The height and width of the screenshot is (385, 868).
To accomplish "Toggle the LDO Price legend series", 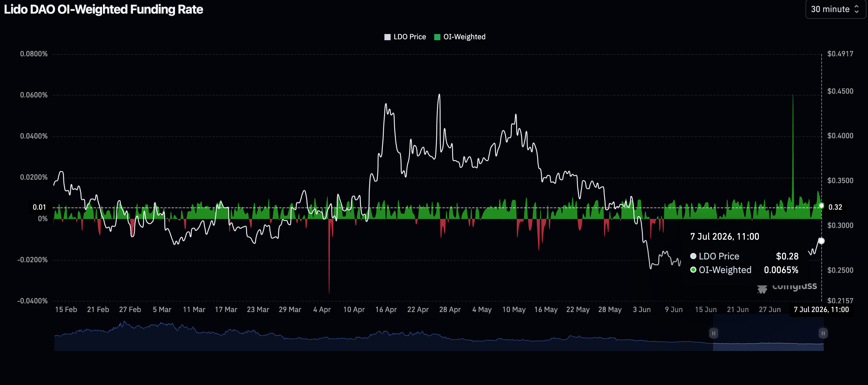I will (405, 37).
